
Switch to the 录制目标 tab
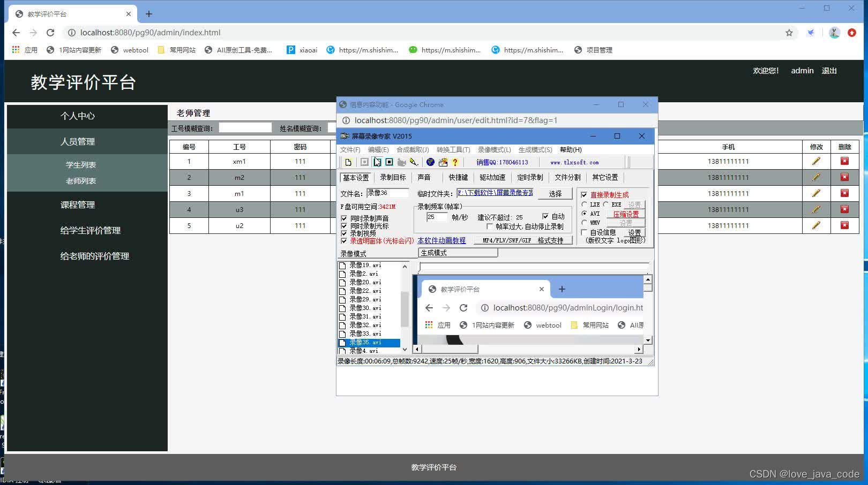(393, 177)
